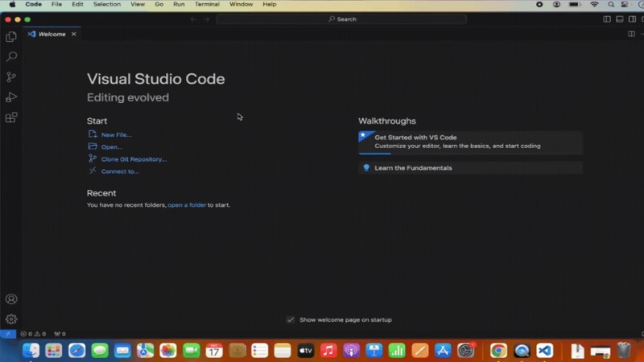Click the Search command center field
Image resolution: width=644 pixels, height=362 pixels.
tap(341, 19)
